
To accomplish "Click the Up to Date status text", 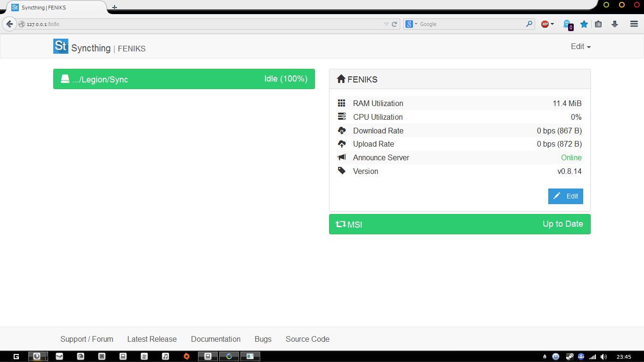I will (x=563, y=224).
